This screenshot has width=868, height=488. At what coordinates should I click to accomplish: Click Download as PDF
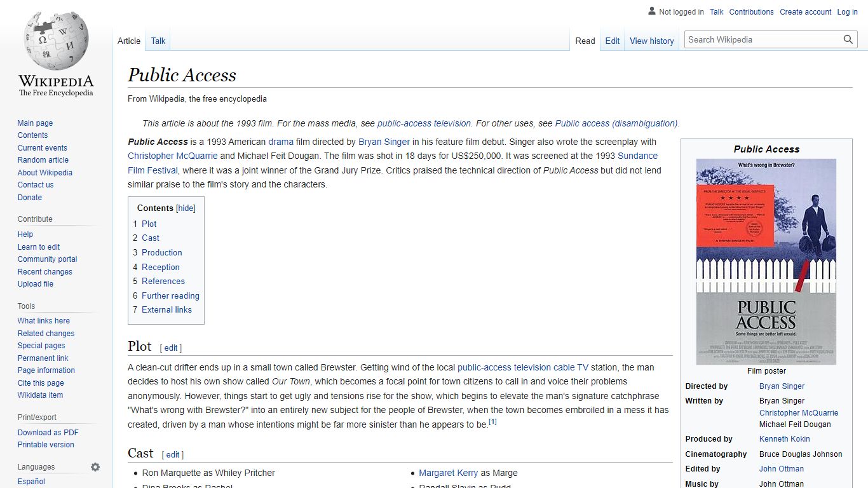[x=48, y=433]
